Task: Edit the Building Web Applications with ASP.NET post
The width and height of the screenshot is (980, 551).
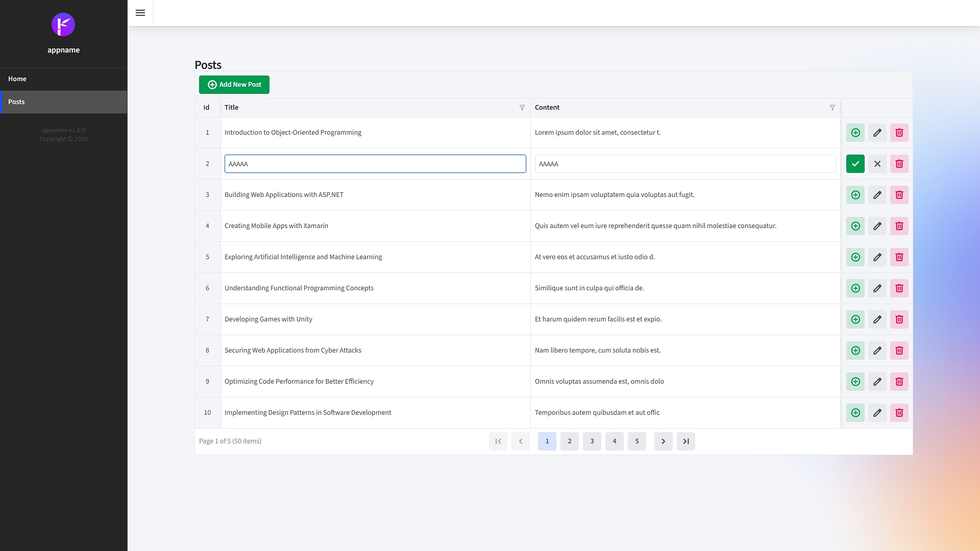Action: [x=877, y=195]
